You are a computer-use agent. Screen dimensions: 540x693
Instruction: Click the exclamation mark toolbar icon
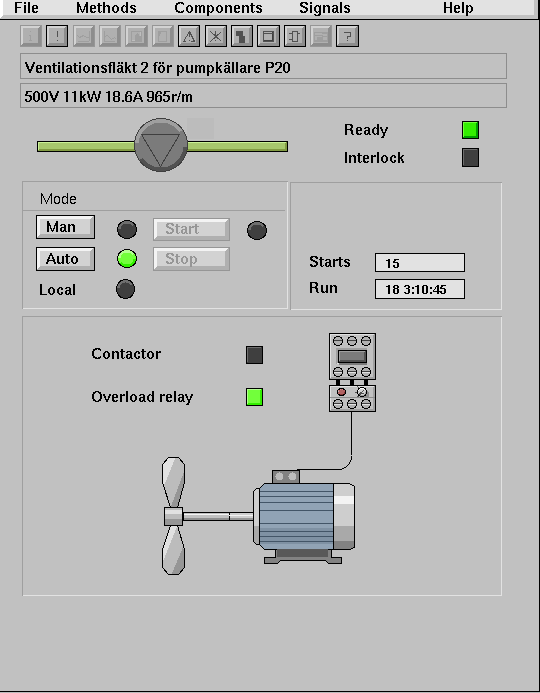pos(57,36)
